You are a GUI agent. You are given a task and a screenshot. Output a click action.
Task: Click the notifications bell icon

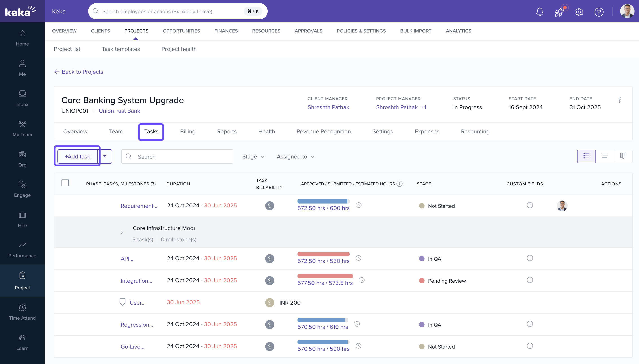tap(539, 12)
